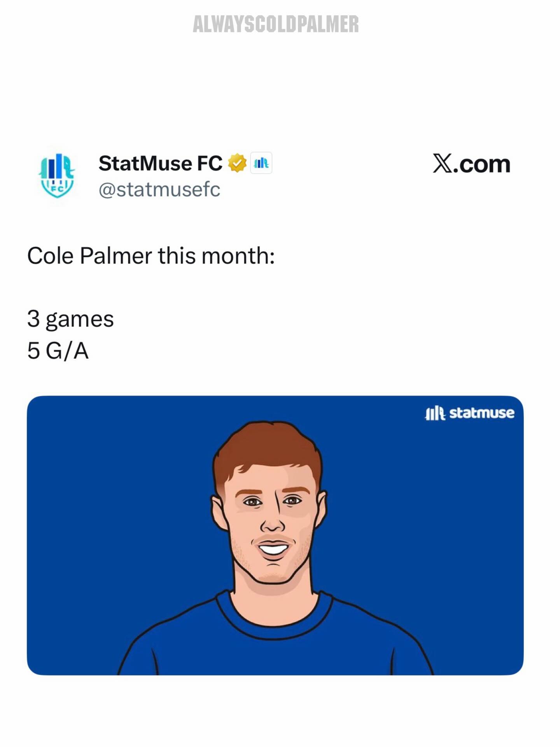560x747 pixels.
Task: Open the StatMuse FC display name
Action: point(160,163)
